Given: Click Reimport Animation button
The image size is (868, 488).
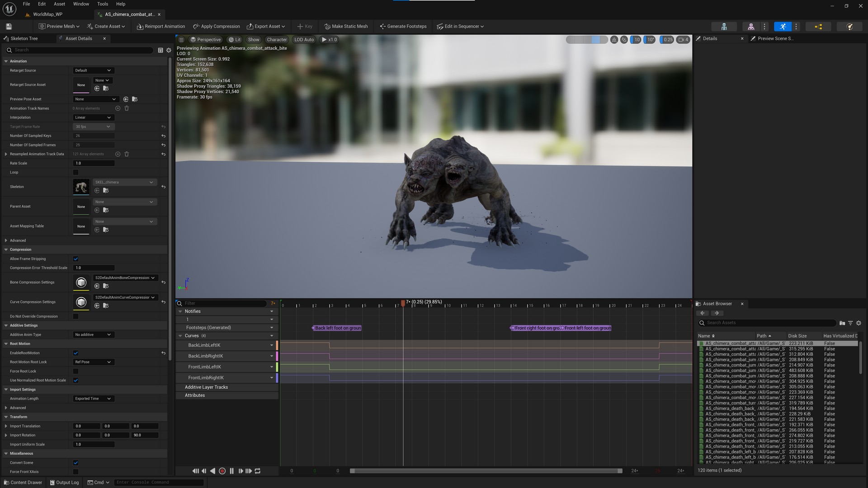Looking at the screenshot, I should pos(161,26).
